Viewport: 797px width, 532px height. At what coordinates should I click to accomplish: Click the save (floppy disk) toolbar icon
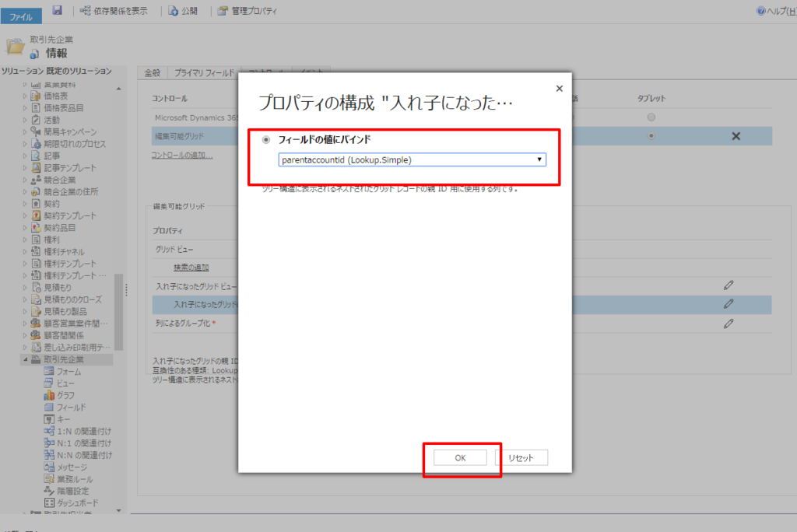[x=55, y=11]
